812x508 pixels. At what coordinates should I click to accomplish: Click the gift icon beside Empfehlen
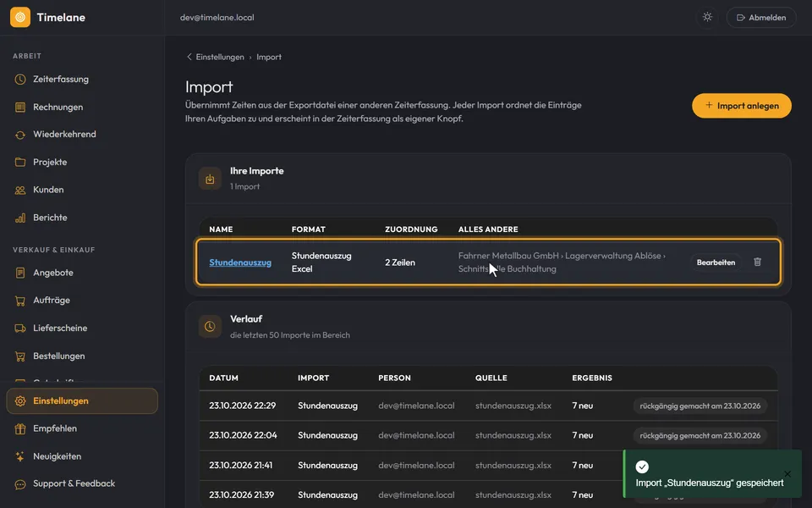20,428
